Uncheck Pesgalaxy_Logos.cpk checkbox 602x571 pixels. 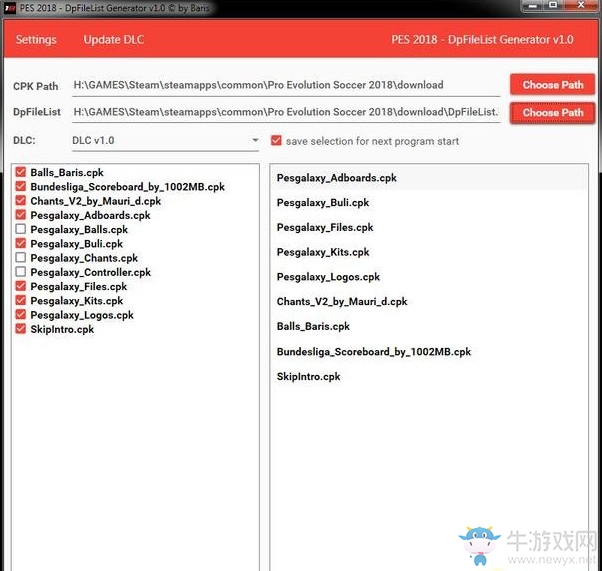tap(21, 314)
